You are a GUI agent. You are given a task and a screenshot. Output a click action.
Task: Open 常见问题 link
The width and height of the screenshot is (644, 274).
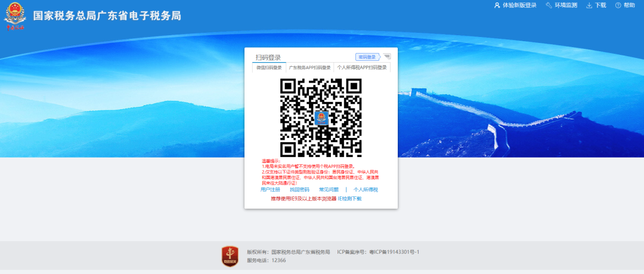coord(329,190)
